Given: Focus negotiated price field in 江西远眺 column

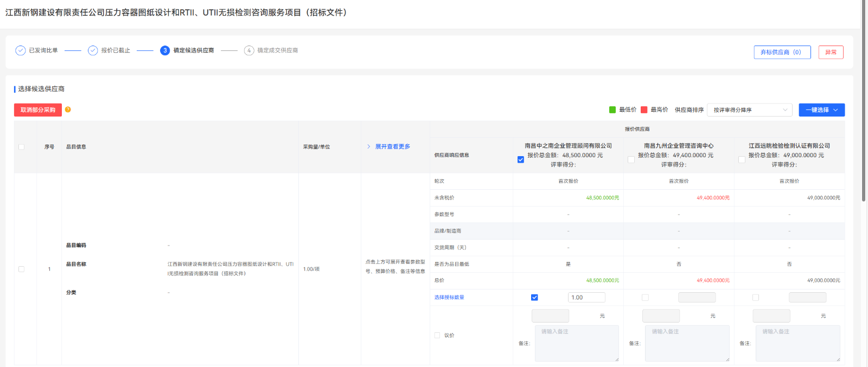Looking at the screenshot, I should pos(772,316).
